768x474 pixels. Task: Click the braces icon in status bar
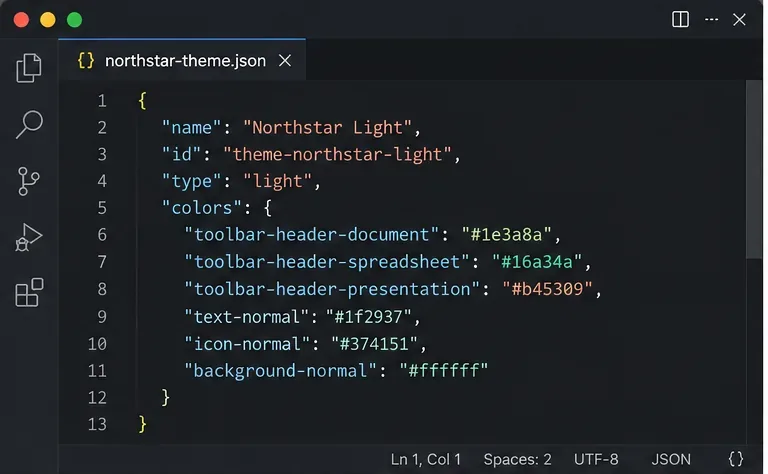(x=736, y=459)
